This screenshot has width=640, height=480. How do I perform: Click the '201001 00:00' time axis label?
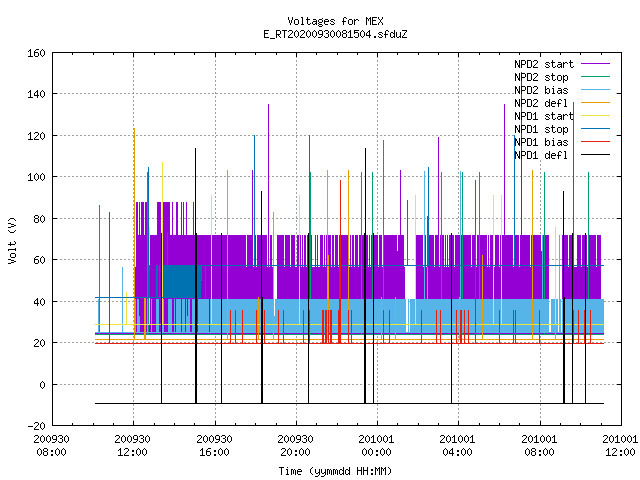coord(376,446)
